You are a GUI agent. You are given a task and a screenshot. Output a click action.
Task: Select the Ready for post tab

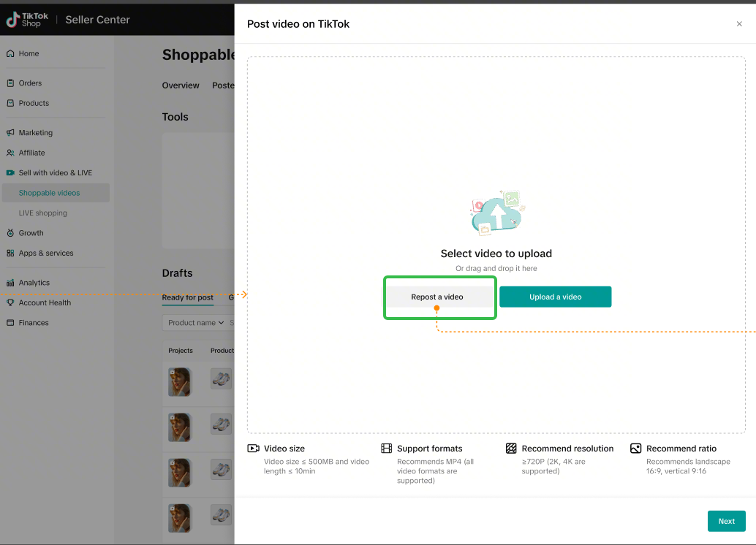(188, 297)
